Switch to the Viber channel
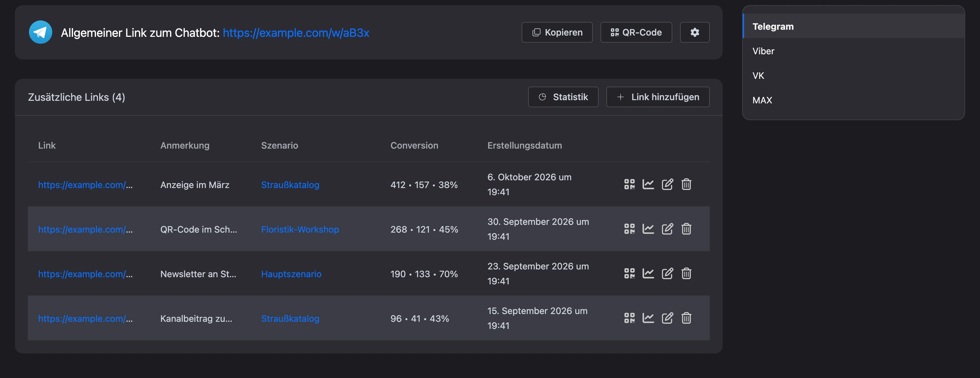This screenshot has width=980, height=378. (853, 51)
